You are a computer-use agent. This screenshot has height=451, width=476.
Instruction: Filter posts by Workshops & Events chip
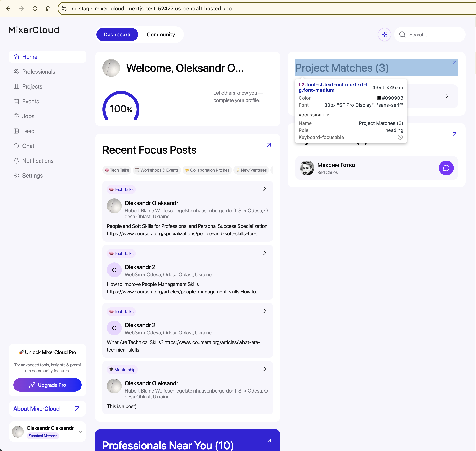[157, 170]
